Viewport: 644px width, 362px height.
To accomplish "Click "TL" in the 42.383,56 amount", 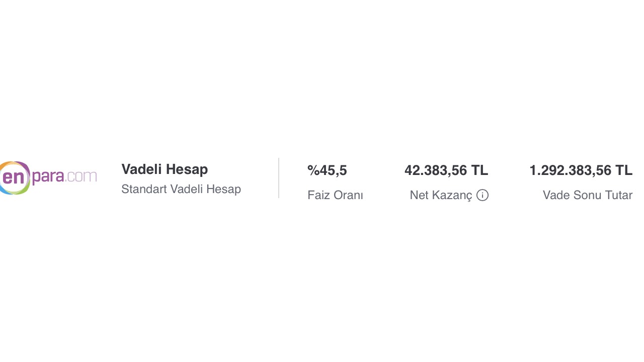I will point(479,170).
